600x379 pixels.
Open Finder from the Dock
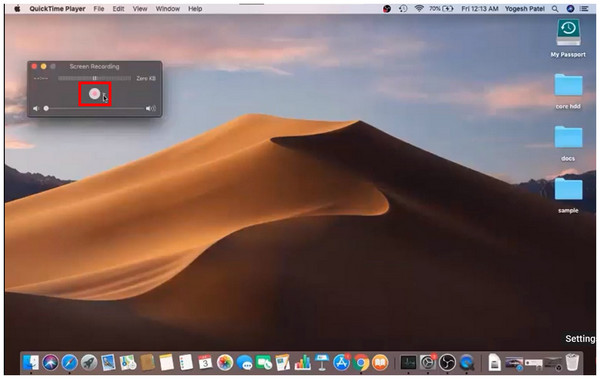31,362
